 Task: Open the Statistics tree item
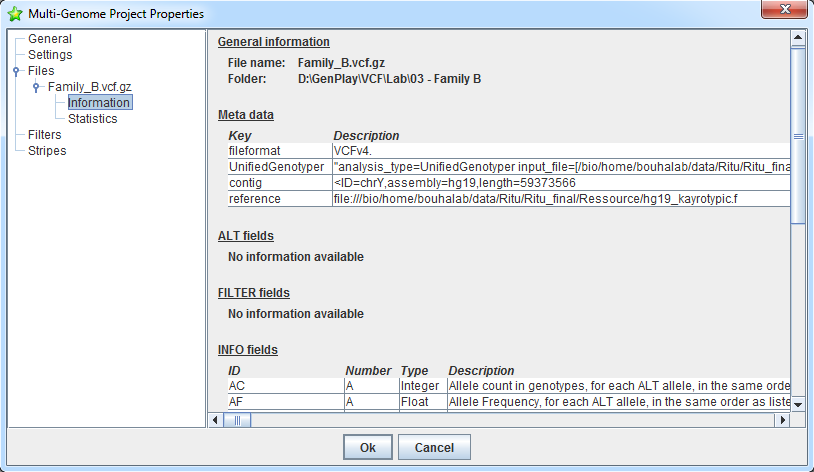click(x=92, y=119)
